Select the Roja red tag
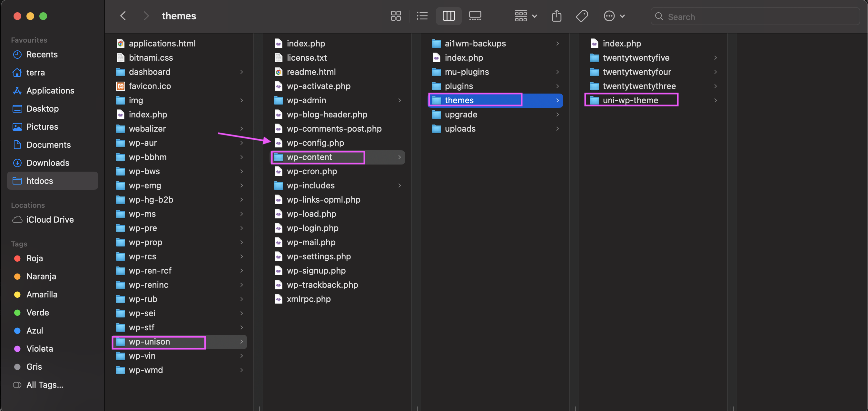The height and width of the screenshot is (411, 868). click(x=35, y=258)
